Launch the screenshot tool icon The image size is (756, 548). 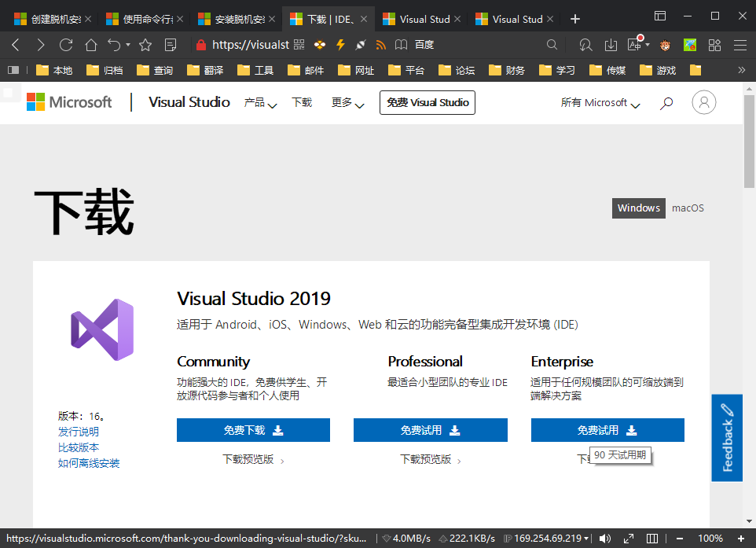361,44
